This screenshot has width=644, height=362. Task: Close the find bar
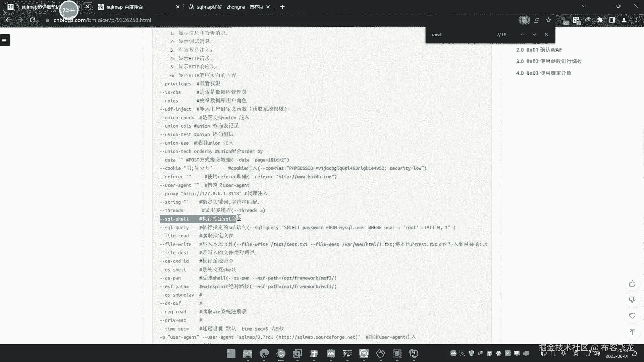[x=546, y=35]
